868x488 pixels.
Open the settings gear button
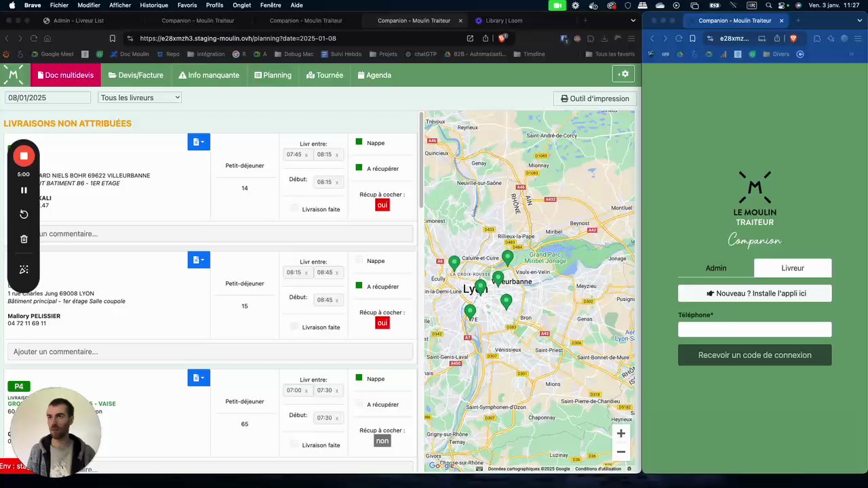[x=623, y=74]
